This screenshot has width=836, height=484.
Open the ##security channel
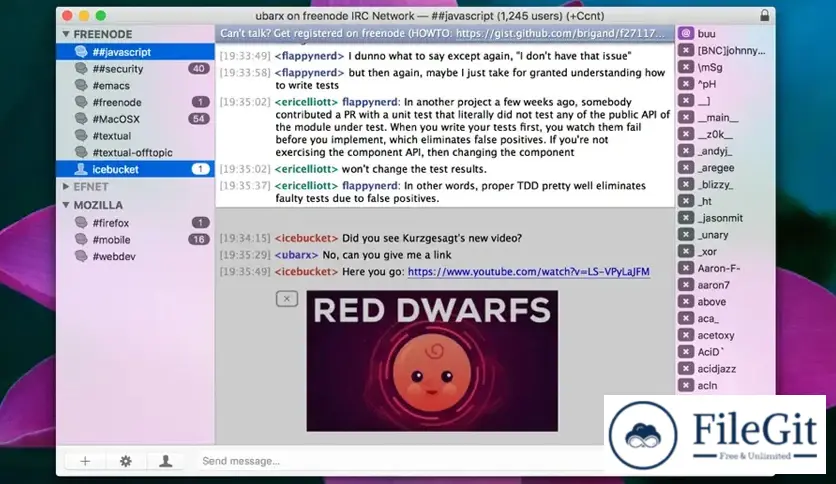click(135, 69)
